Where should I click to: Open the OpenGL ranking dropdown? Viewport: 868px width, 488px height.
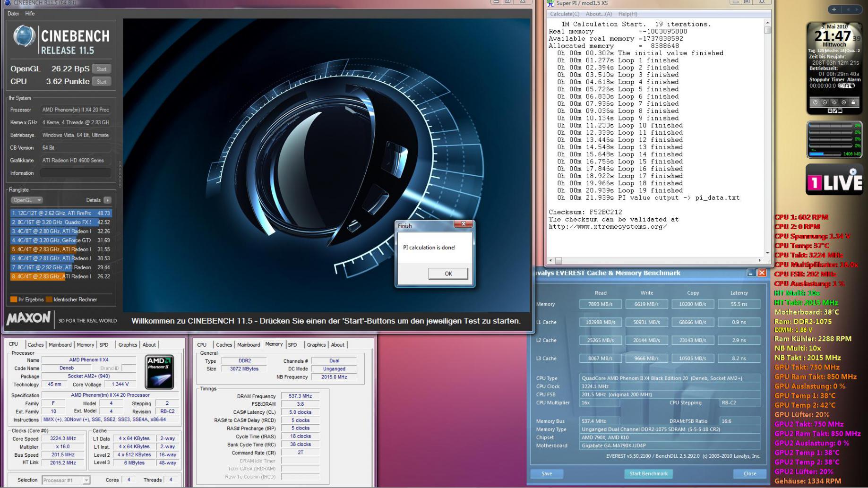tap(27, 200)
